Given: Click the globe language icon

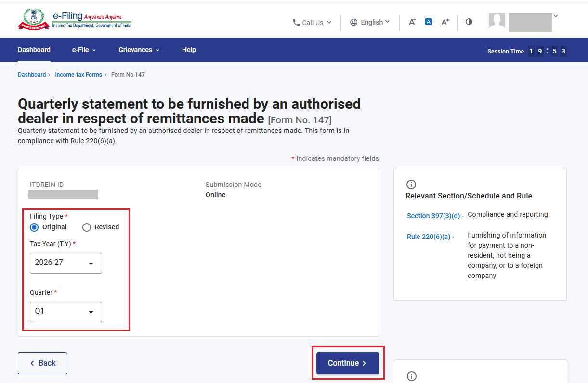Looking at the screenshot, I should (354, 22).
